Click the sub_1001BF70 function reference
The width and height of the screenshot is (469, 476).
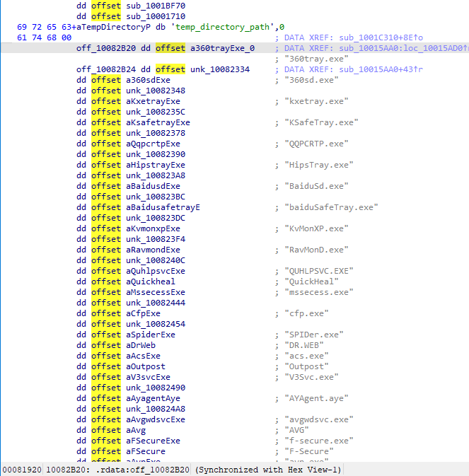point(156,6)
